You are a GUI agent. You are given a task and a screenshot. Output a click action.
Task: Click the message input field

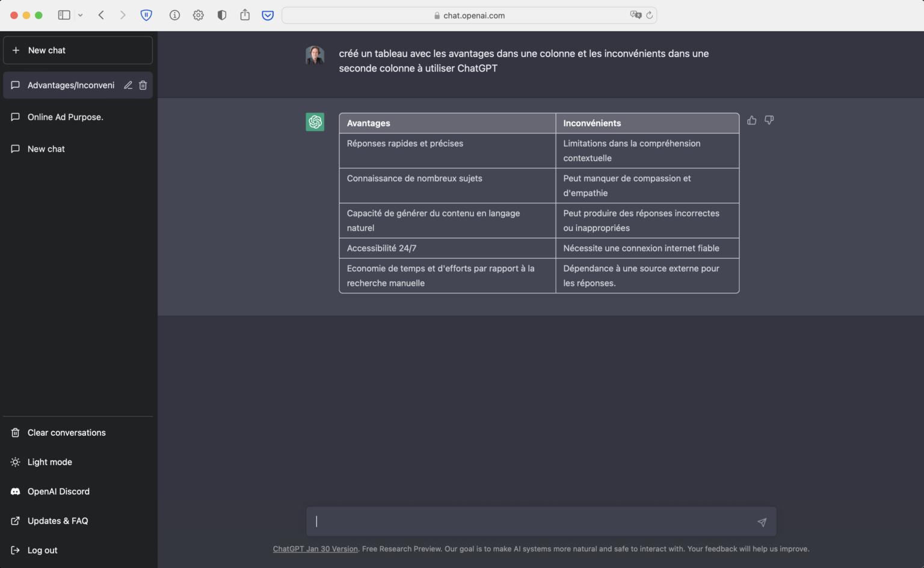pos(529,521)
